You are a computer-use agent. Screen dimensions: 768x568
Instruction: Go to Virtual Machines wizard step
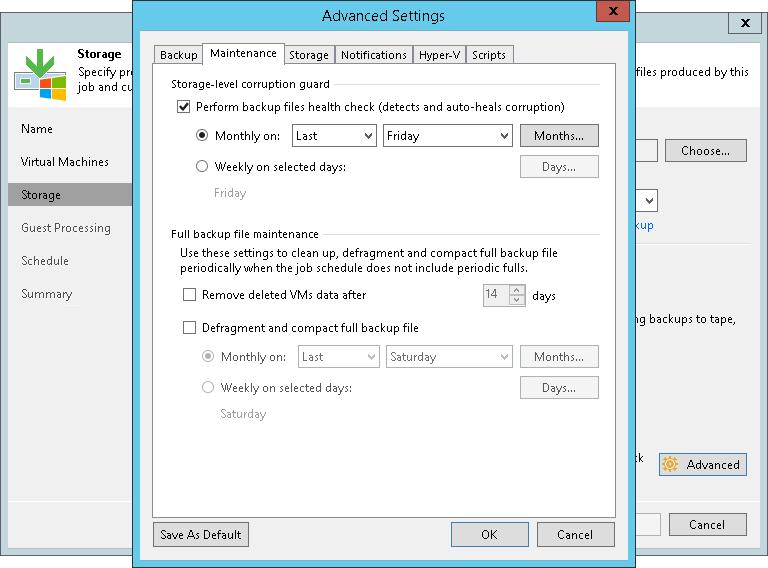point(65,162)
